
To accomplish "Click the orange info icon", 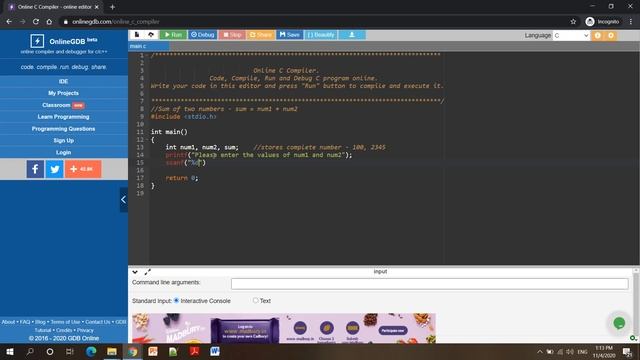I will [x=598, y=36].
